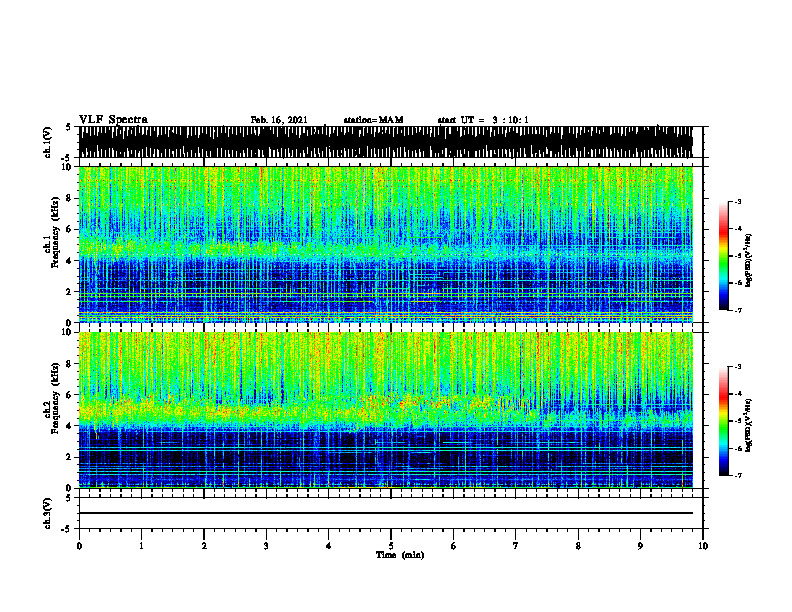The image size is (792, 612).
Task: Click the ch.2 "Frequency (kHz)" axis label
Action: 56,398
